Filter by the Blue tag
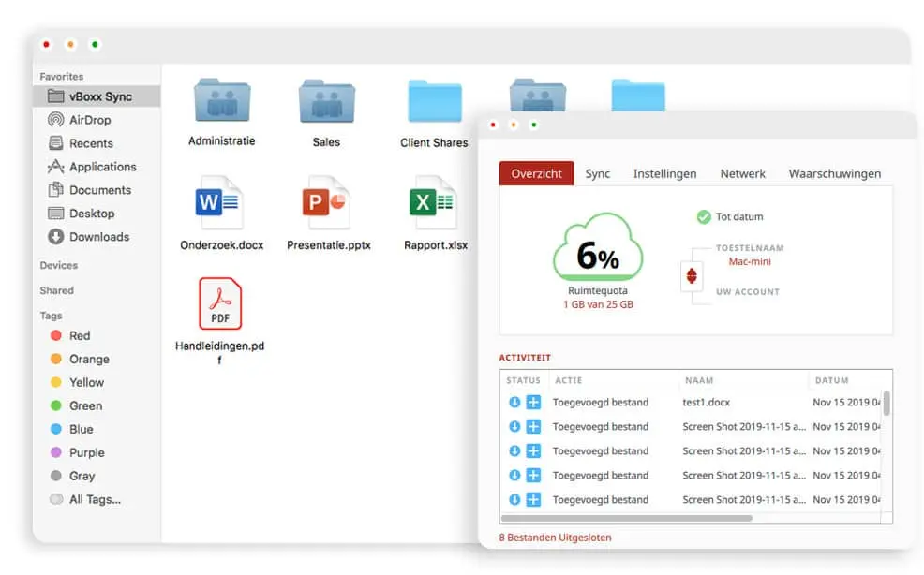Image resolution: width=924 pixels, height=575 pixels. [81, 430]
